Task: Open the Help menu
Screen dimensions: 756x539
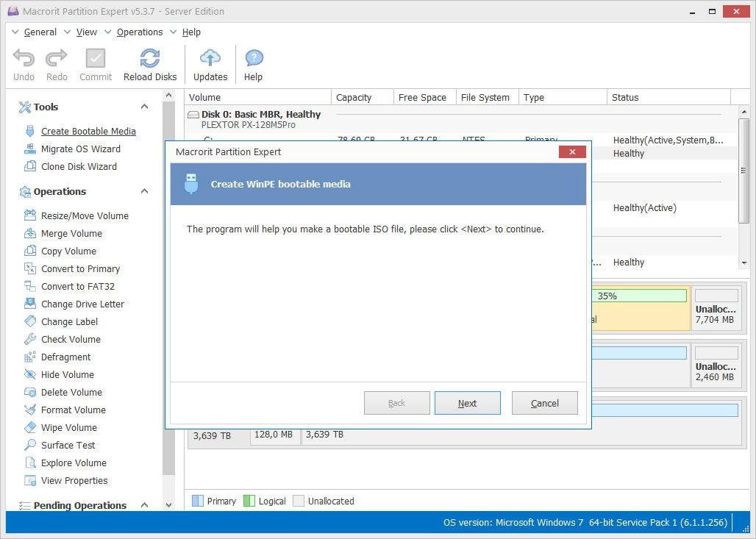Action: click(x=191, y=32)
